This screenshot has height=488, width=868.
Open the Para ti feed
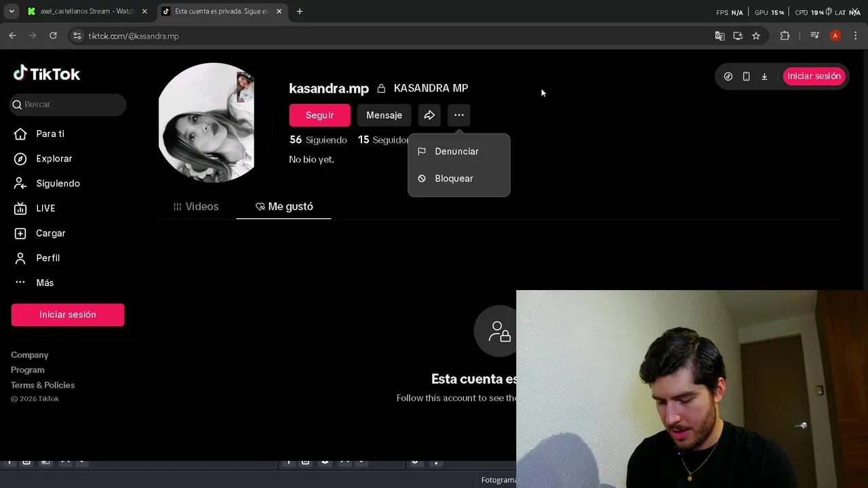(x=41, y=134)
